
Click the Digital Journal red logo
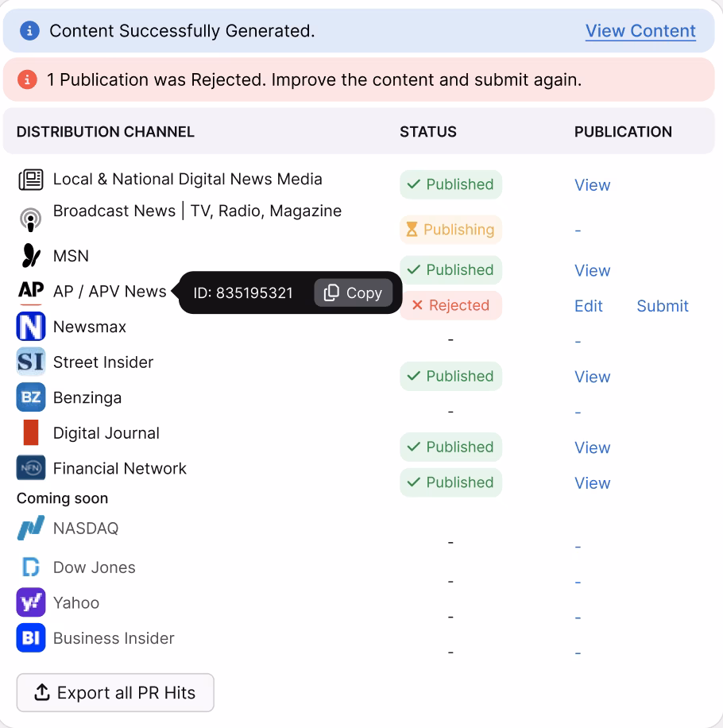click(30, 433)
